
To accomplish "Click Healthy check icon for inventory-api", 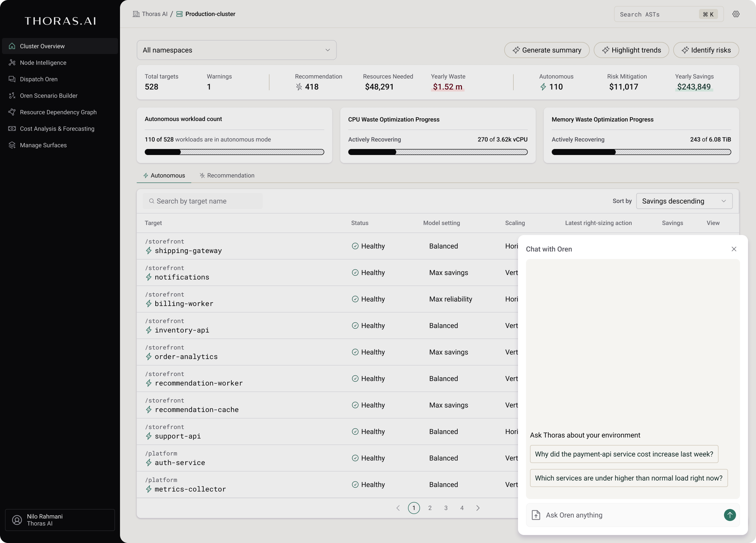I will [355, 326].
